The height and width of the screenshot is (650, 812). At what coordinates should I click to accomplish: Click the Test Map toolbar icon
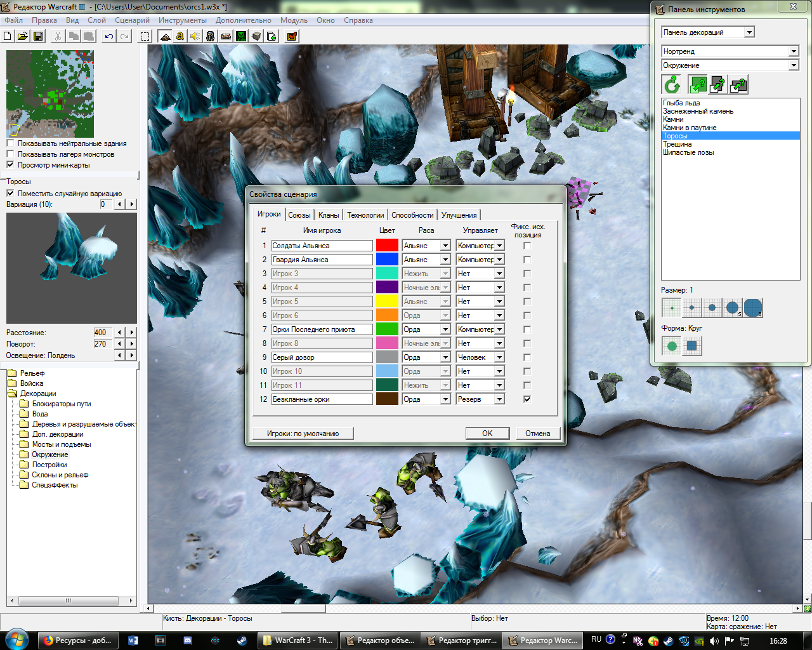coord(292,36)
